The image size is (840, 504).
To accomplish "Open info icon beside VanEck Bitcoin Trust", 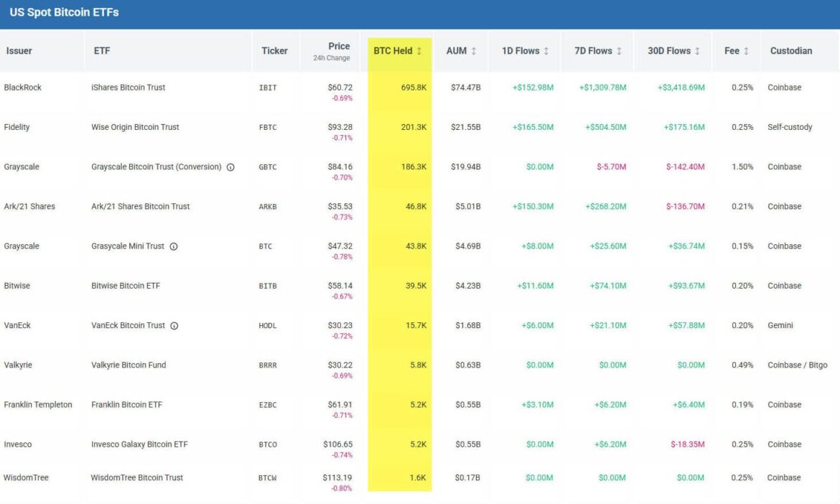I will (174, 326).
